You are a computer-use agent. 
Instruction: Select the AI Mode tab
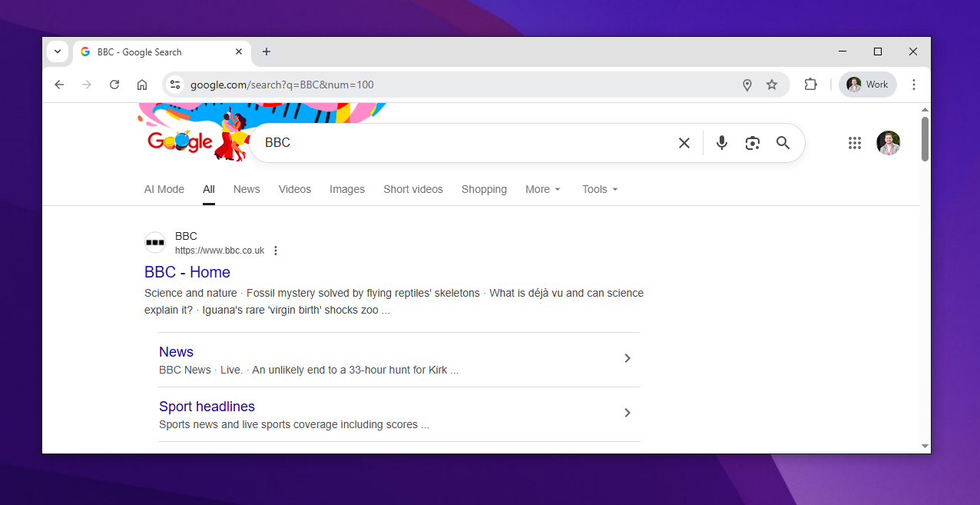click(x=164, y=189)
